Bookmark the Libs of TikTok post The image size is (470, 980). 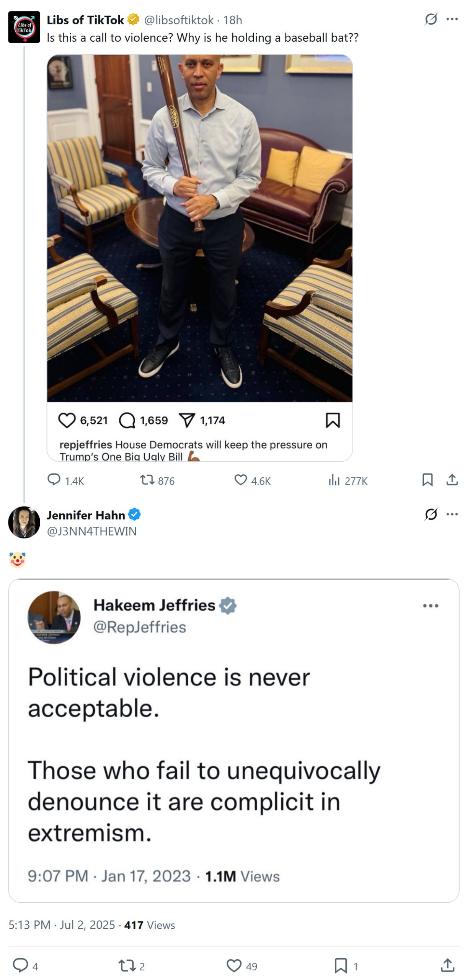coord(427,480)
